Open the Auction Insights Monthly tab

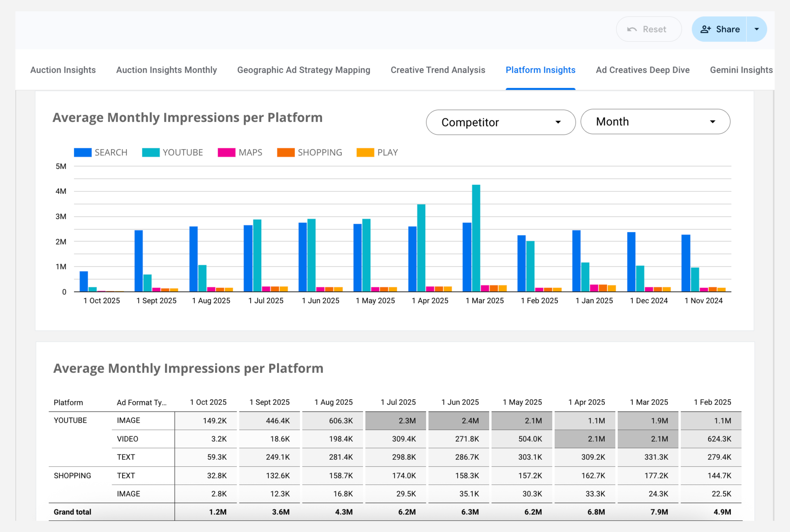(x=166, y=70)
